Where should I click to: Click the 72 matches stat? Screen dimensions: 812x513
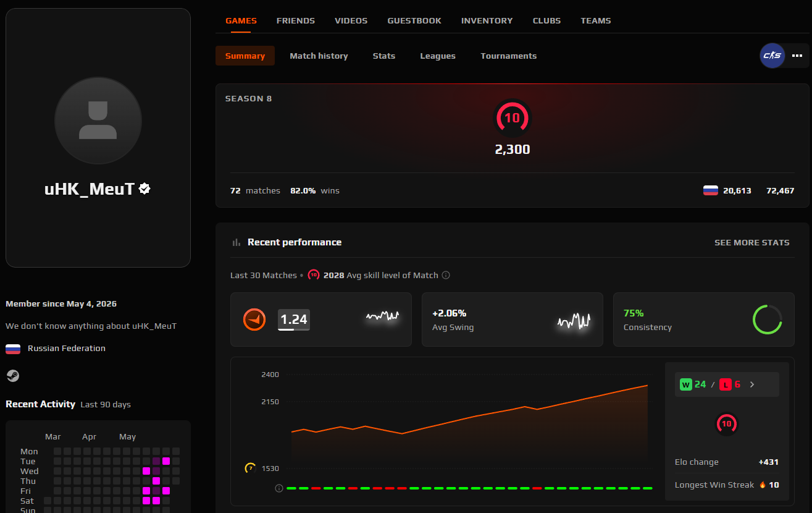coord(255,190)
